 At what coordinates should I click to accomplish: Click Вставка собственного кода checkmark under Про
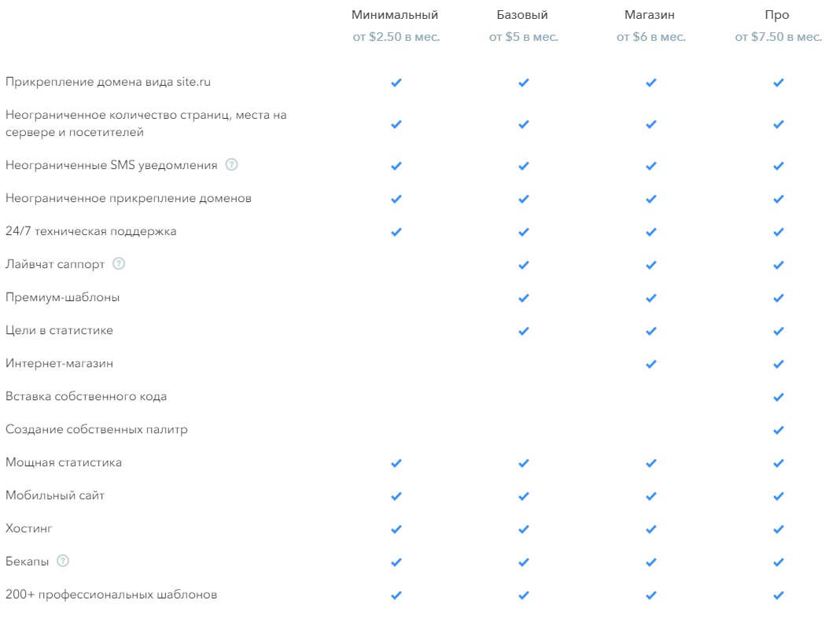click(x=779, y=397)
